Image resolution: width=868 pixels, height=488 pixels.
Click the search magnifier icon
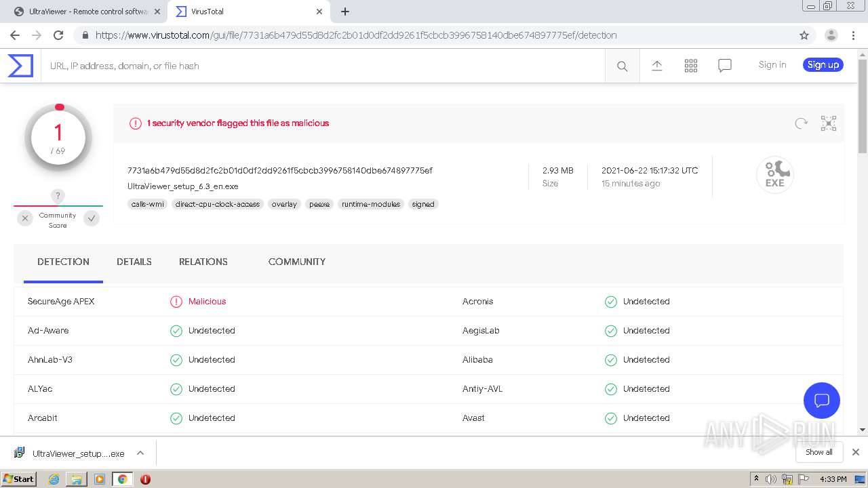coord(622,66)
